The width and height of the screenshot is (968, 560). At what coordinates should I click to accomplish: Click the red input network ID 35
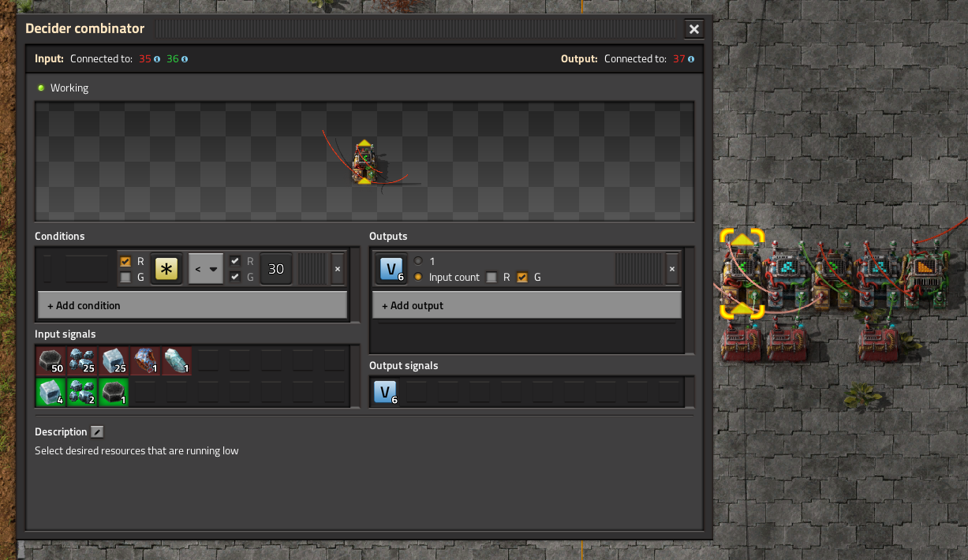coord(145,59)
